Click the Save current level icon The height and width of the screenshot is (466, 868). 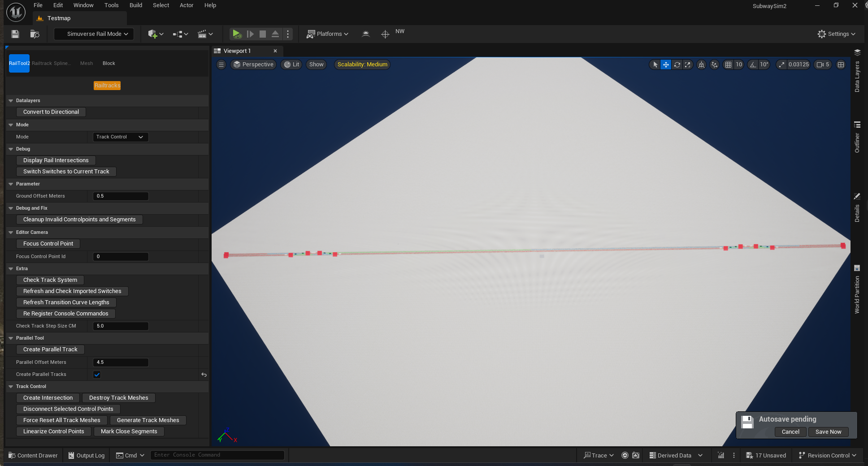(15, 34)
